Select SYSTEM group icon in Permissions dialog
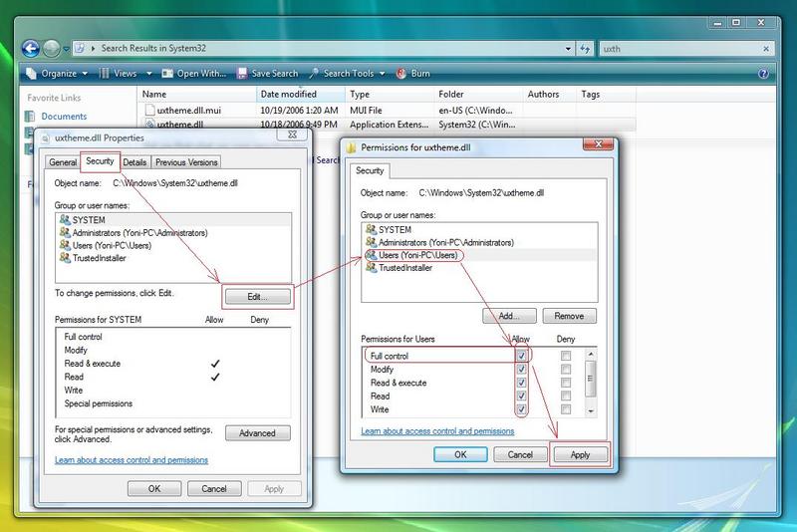The width and height of the screenshot is (797, 532). [x=371, y=229]
